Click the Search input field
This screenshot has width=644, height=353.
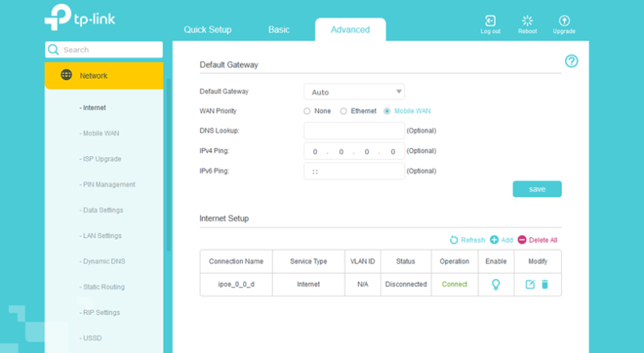pyautogui.click(x=104, y=50)
